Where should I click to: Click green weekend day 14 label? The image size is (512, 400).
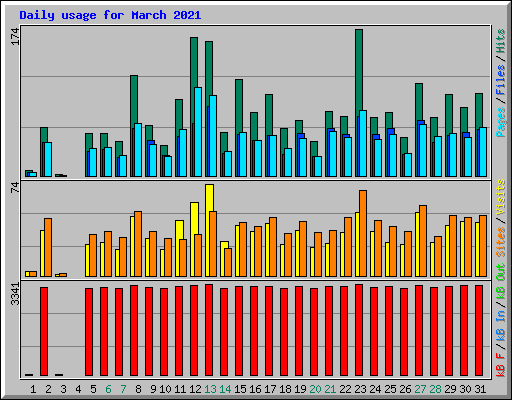tap(225, 389)
